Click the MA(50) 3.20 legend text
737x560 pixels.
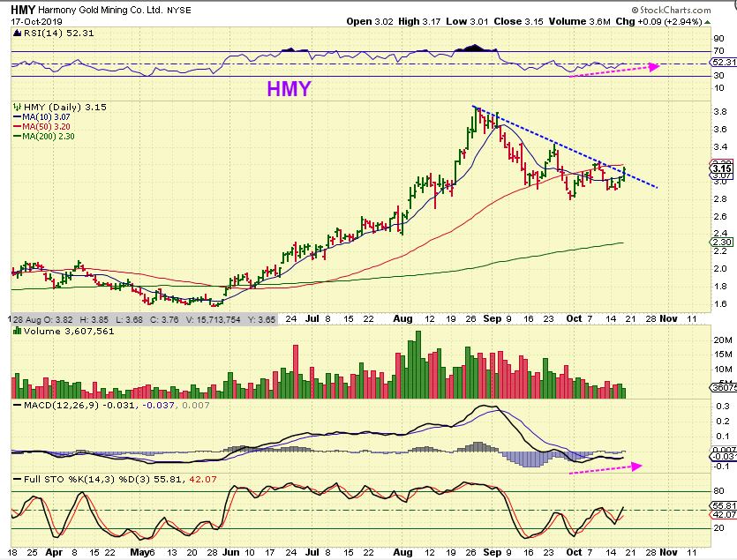(x=46, y=127)
